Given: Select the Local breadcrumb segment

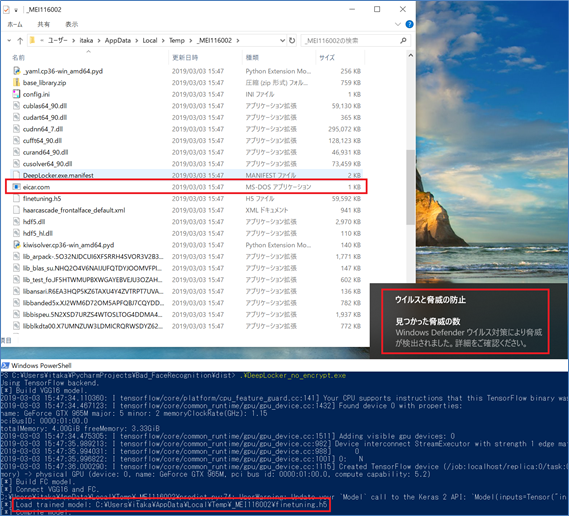Looking at the screenshot, I should click(x=150, y=40).
